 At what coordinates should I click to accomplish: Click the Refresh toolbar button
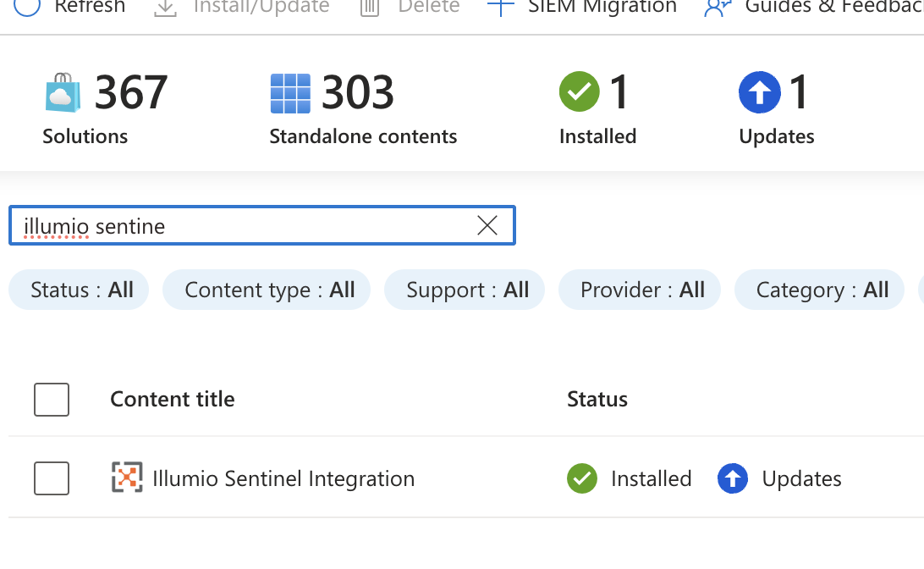[x=69, y=7]
